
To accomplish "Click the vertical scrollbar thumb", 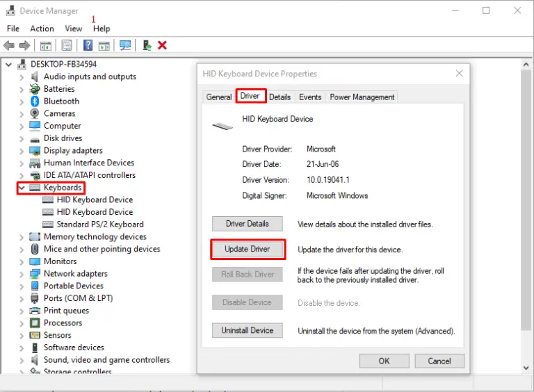I will click(526, 199).
